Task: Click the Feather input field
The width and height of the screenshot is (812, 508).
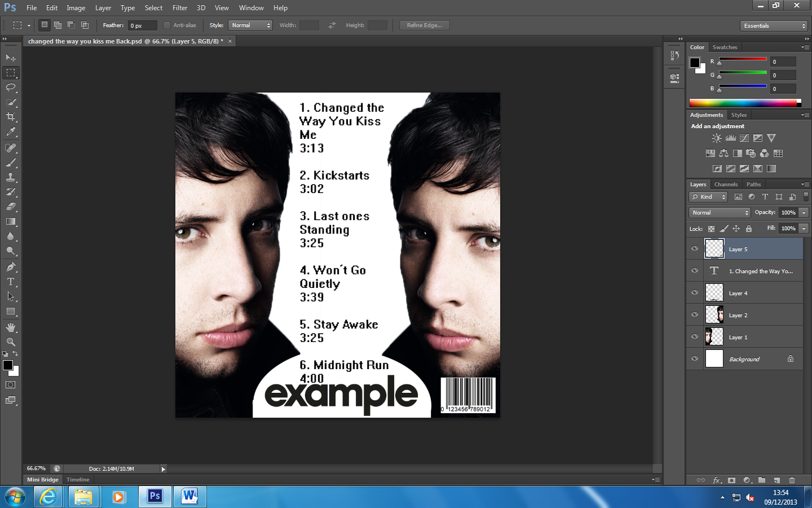Action: pyautogui.click(x=143, y=25)
